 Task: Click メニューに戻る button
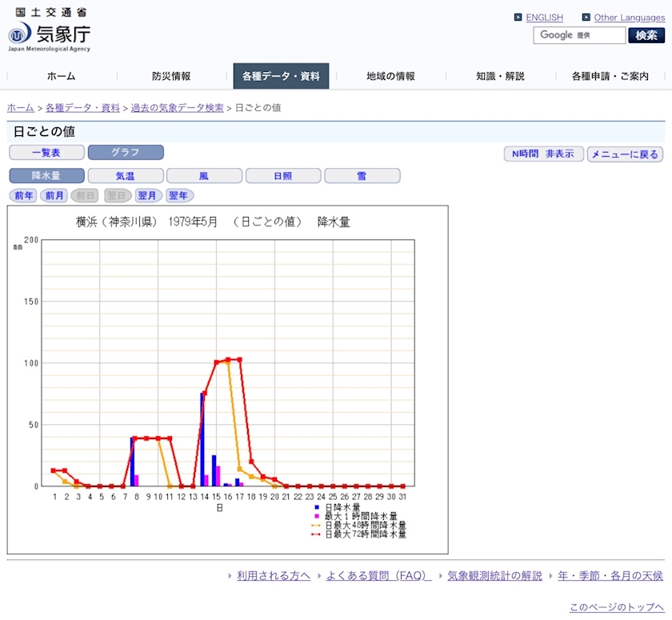625,154
